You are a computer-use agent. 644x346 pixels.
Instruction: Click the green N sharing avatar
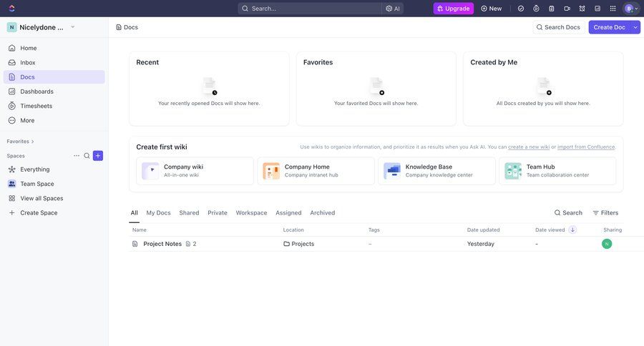point(607,244)
